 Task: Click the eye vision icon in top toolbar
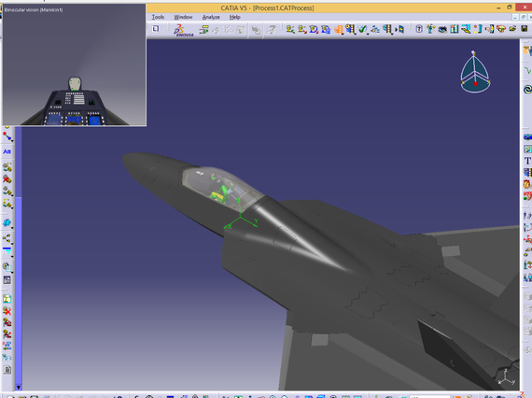click(442, 30)
